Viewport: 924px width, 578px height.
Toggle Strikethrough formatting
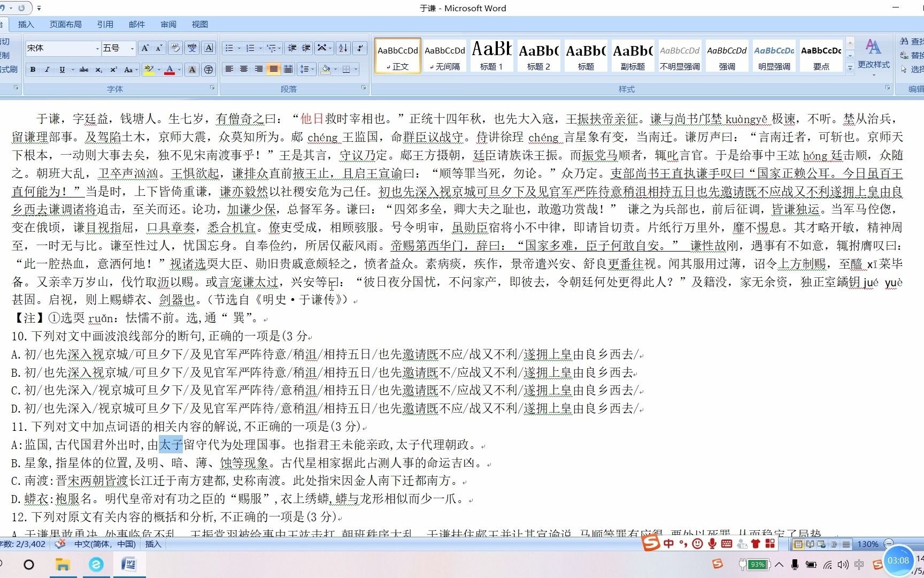click(84, 70)
